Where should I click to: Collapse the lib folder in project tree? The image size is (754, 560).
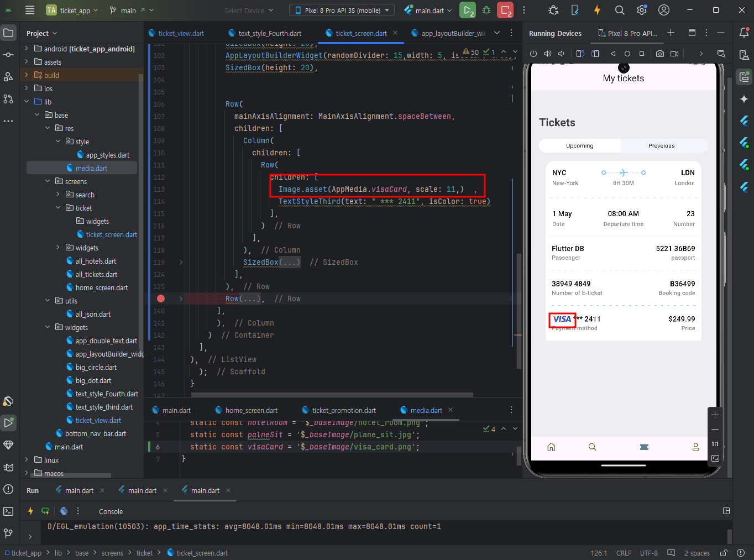(x=26, y=102)
